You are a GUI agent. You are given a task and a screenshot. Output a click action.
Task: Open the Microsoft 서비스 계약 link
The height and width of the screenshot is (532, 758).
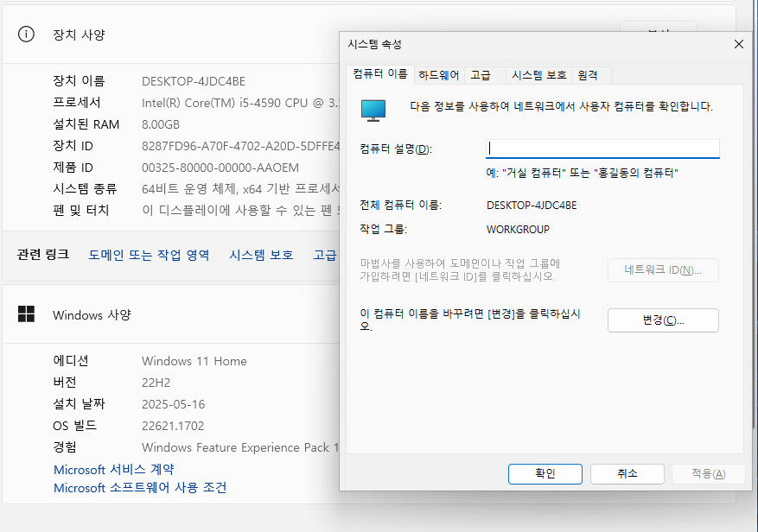(x=113, y=469)
